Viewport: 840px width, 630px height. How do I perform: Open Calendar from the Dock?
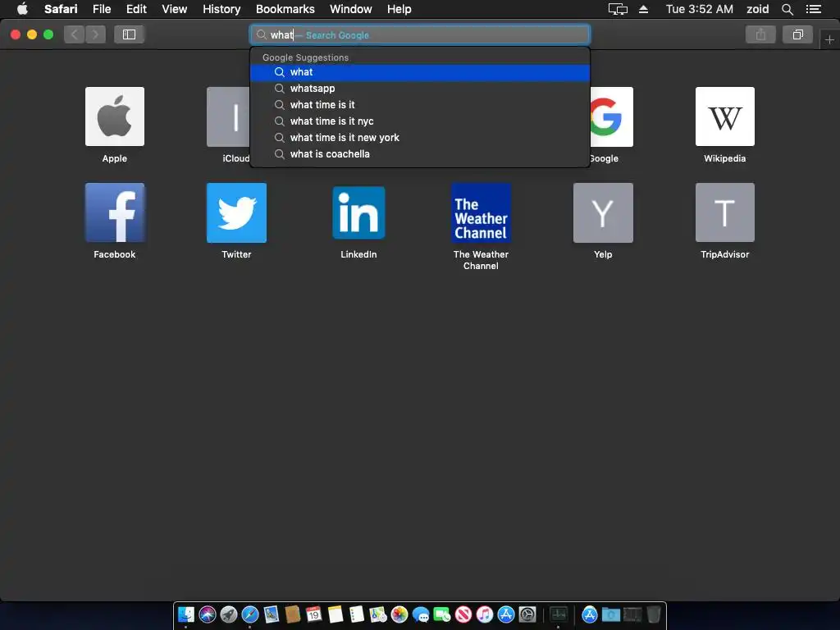[314, 614]
